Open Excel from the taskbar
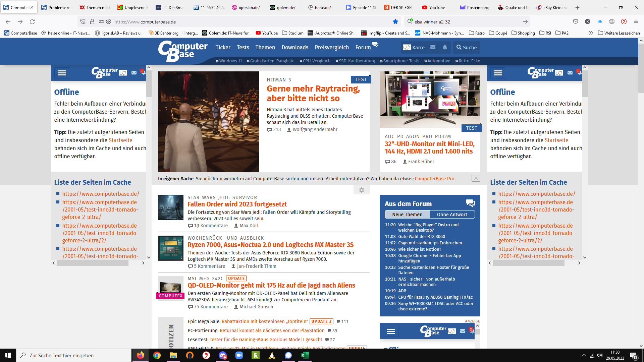Viewport: 644px width, 362px height. coord(305,355)
